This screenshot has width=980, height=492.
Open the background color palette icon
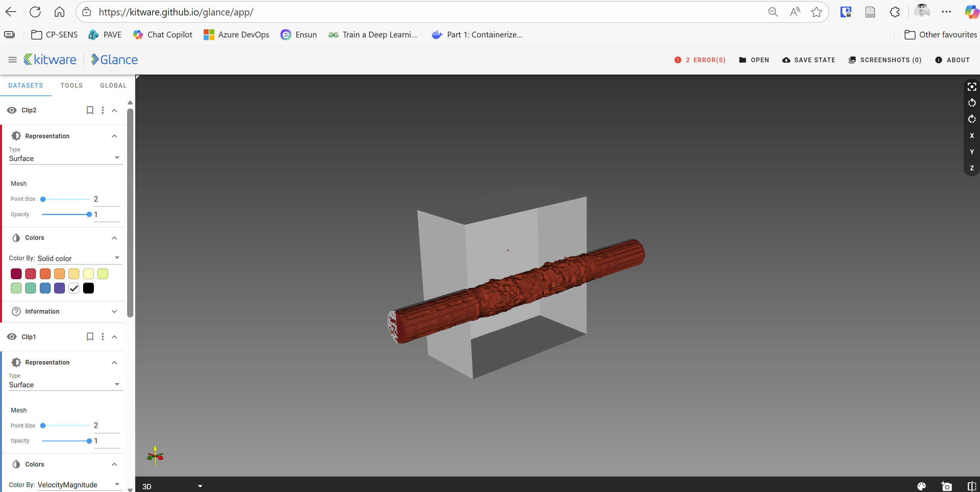[x=922, y=486]
